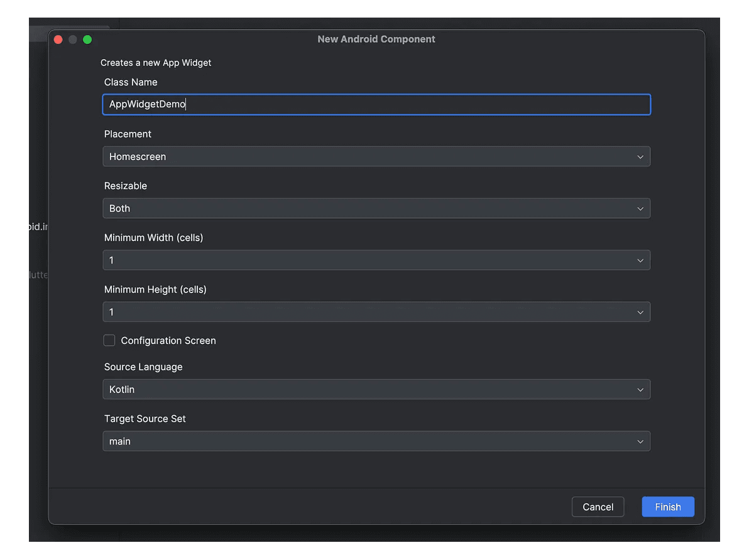
Task: Click the chevron arrow in Minimum Width combo box
Action: tap(640, 261)
